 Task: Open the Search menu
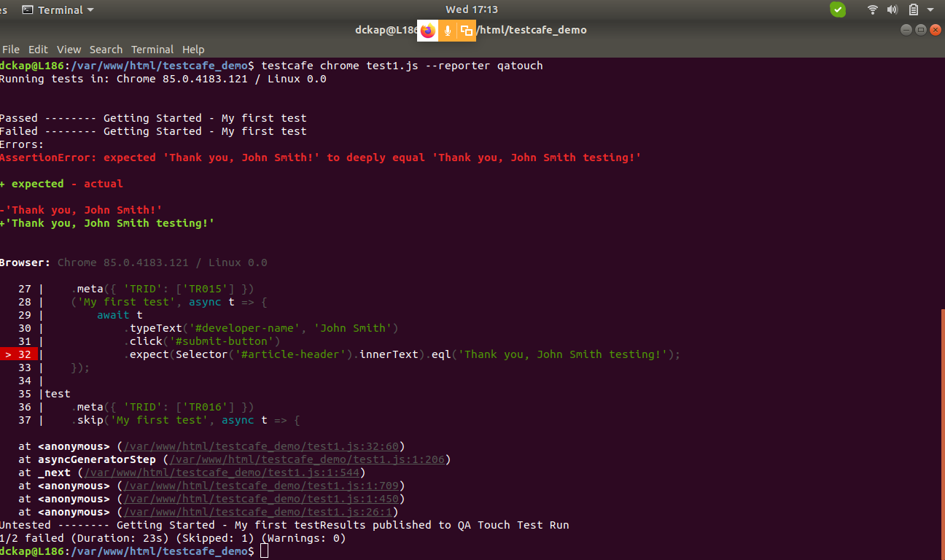[x=106, y=50]
